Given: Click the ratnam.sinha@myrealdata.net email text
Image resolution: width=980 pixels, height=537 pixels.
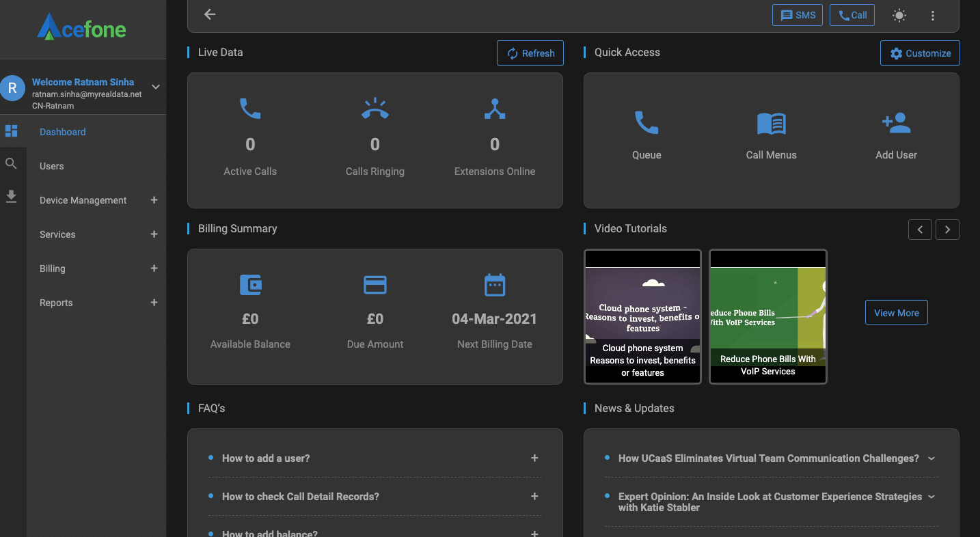Looking at the screenshot, I should point(87,94).
